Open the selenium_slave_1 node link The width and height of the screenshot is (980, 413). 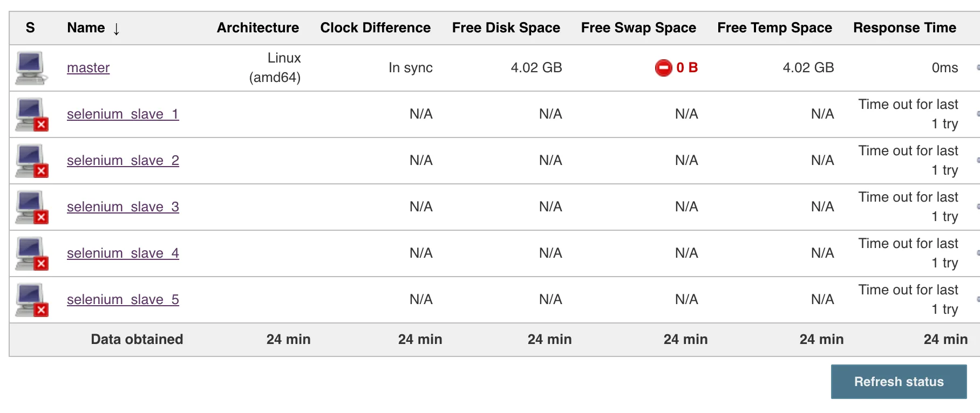(122, 114)
